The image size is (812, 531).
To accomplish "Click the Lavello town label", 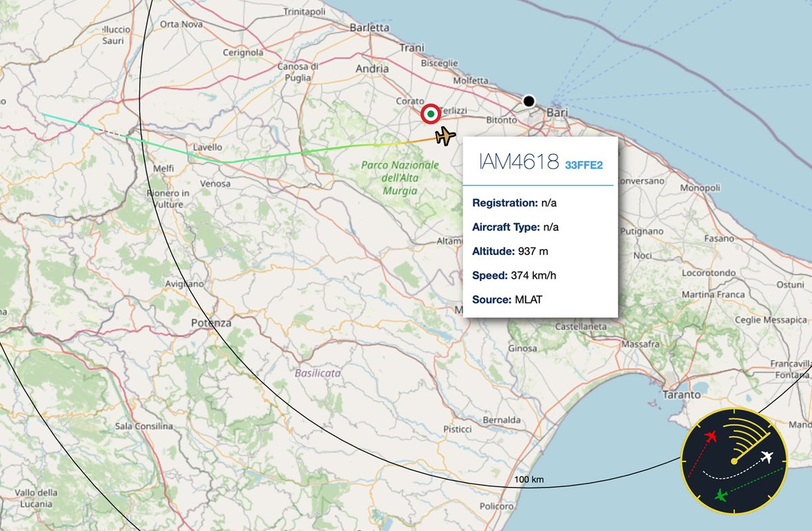I will point(208,147).
